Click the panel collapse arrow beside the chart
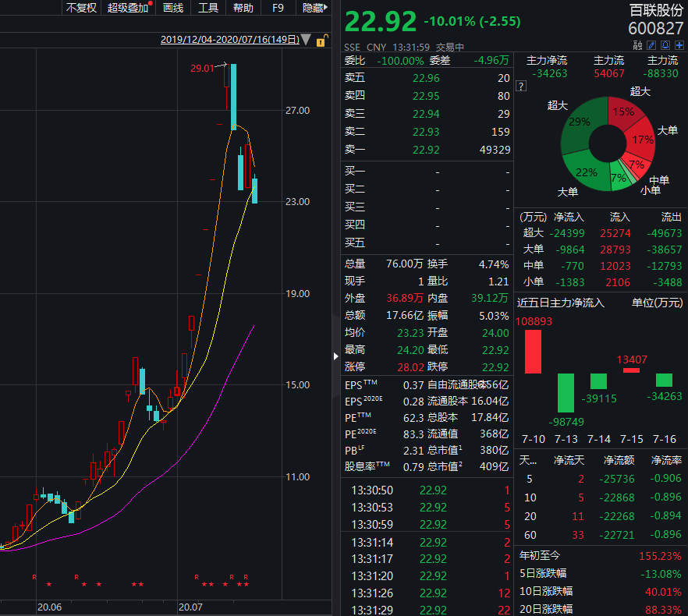The image size is (688, 616). [336, 356]
